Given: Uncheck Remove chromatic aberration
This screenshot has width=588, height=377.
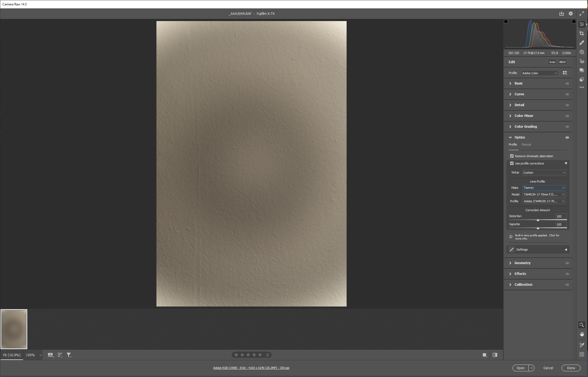Looking at the screenshot, I should click(x=512, y=156).
